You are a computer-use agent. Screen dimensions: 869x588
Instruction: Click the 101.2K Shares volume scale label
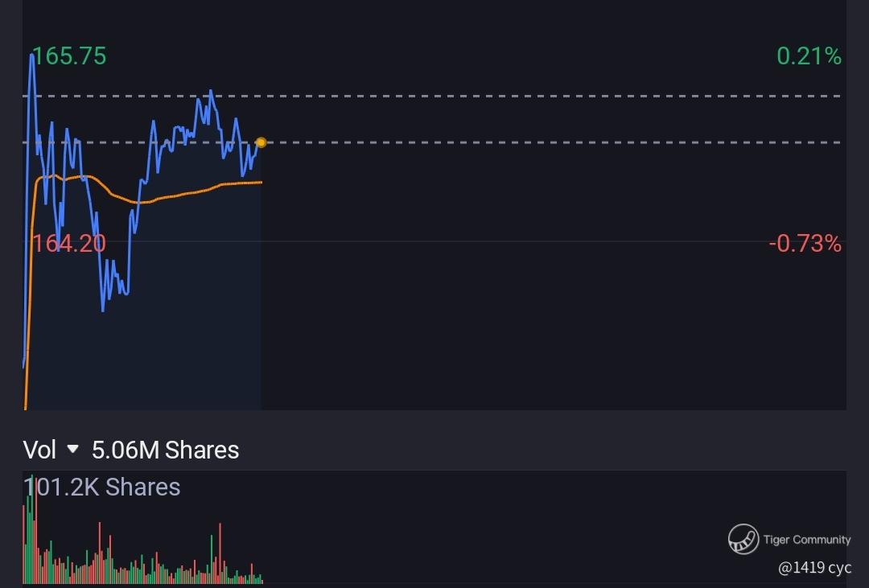pos(102,487)
